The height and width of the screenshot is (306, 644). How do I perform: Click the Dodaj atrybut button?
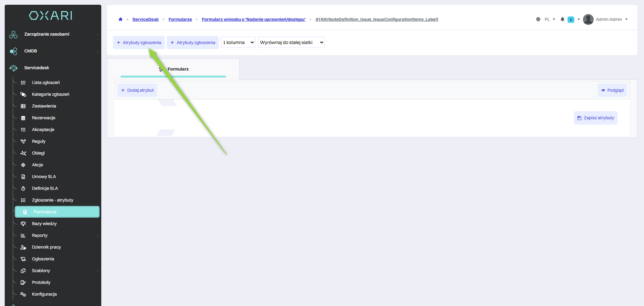pyautogui.click(x=137, y=90)
